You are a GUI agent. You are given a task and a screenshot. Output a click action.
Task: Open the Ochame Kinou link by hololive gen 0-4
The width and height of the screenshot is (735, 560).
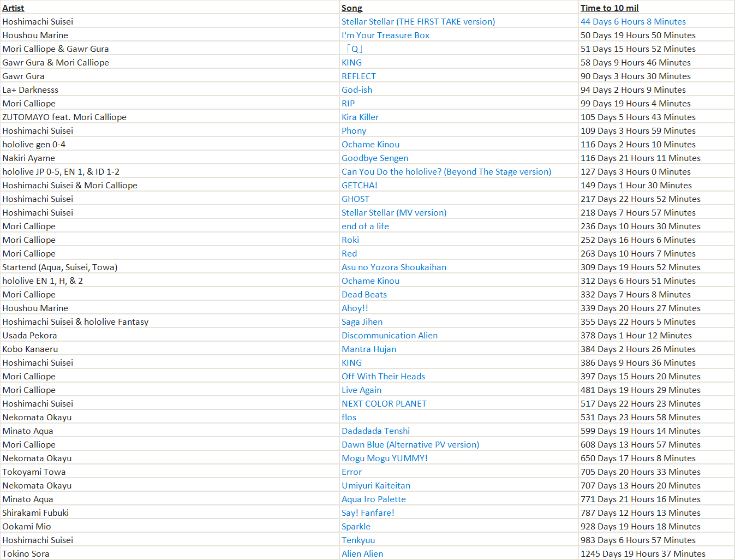pos(371,145)
